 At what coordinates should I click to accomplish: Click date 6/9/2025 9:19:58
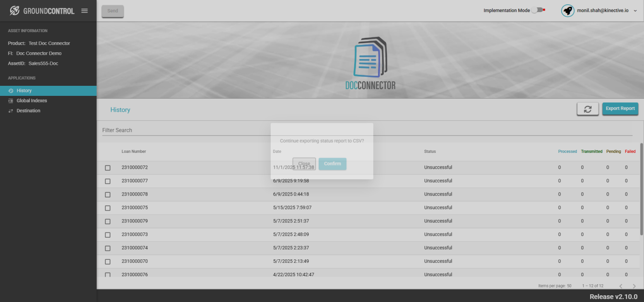pos(291,181)
